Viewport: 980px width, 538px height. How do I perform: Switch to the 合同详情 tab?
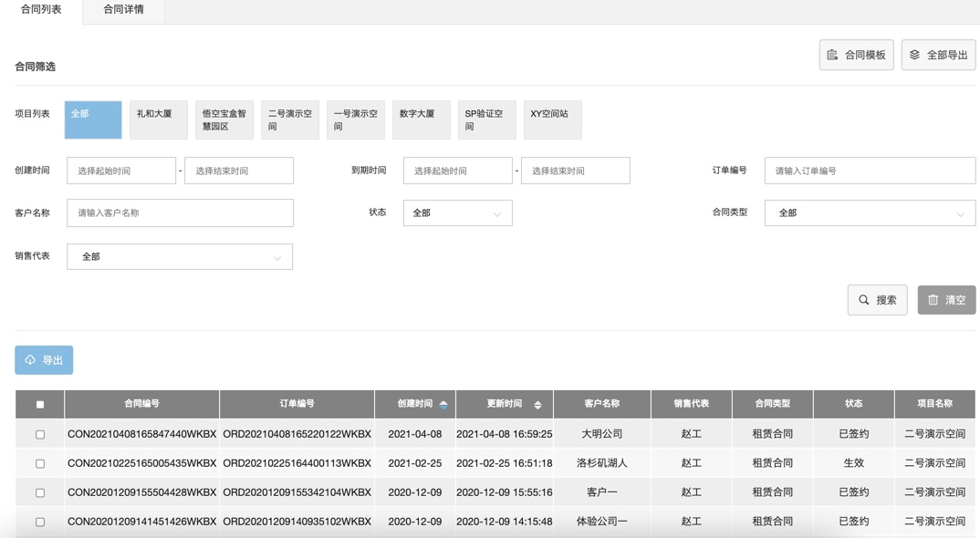(123, 10)
